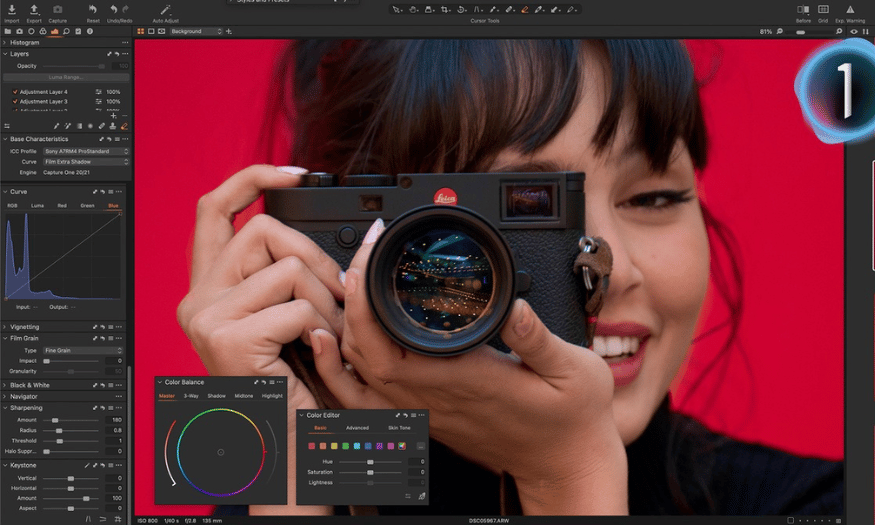Uncheck Adjustment Layer 4 checkbox
875x525 pixels.
tap(15, 91)
